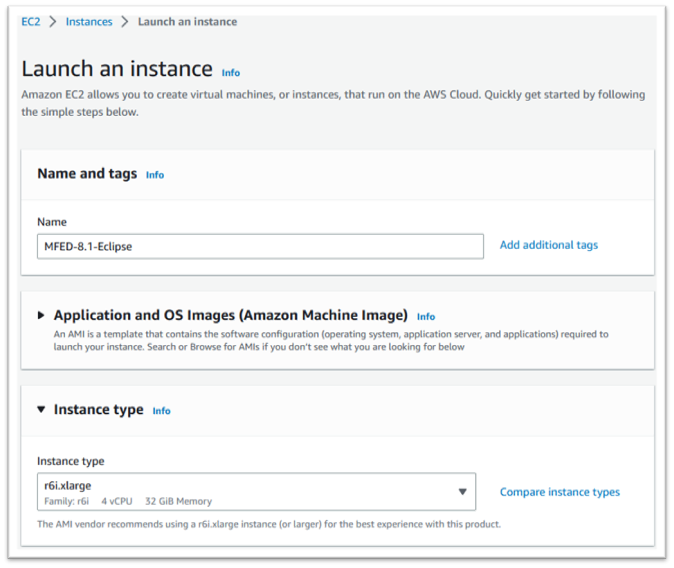Screen dimensions: 674x568
Task: Show Info for Name and tags
Action: [x=155, y=175]
